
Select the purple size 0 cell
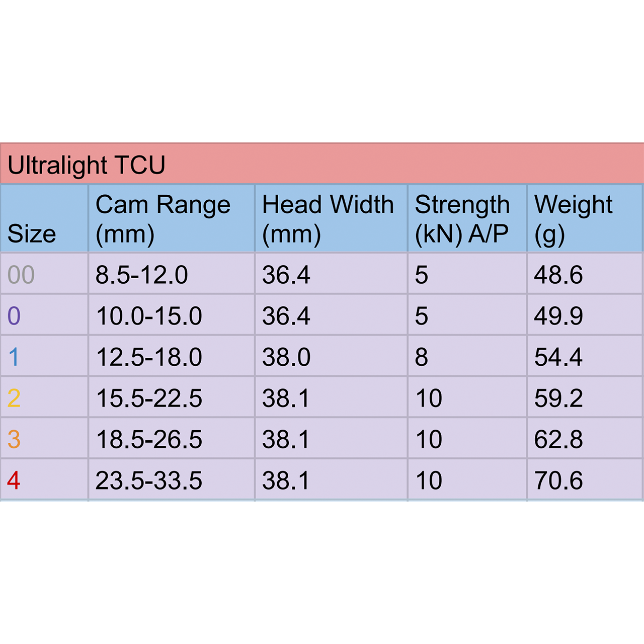coord(14,316)
